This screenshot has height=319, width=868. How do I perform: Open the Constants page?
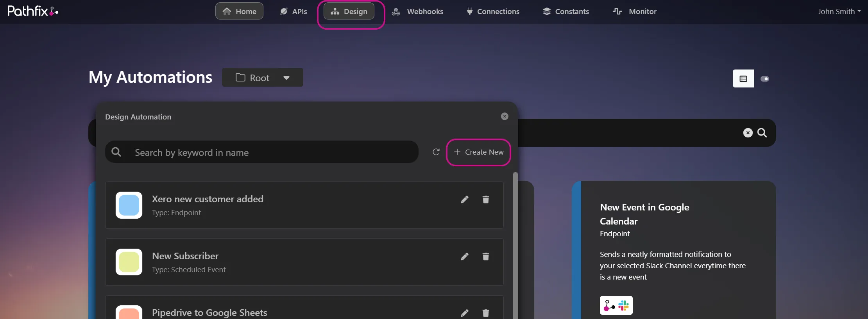point(566,11)
